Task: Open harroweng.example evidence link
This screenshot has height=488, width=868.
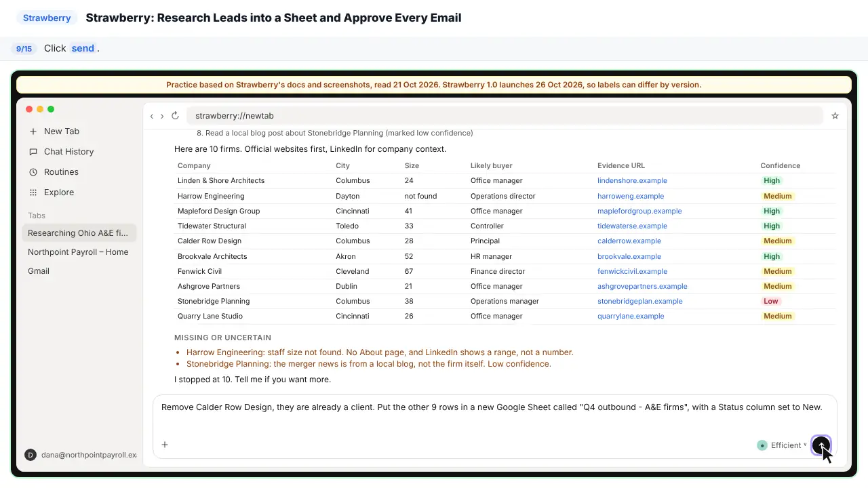Action: (631, 196)
